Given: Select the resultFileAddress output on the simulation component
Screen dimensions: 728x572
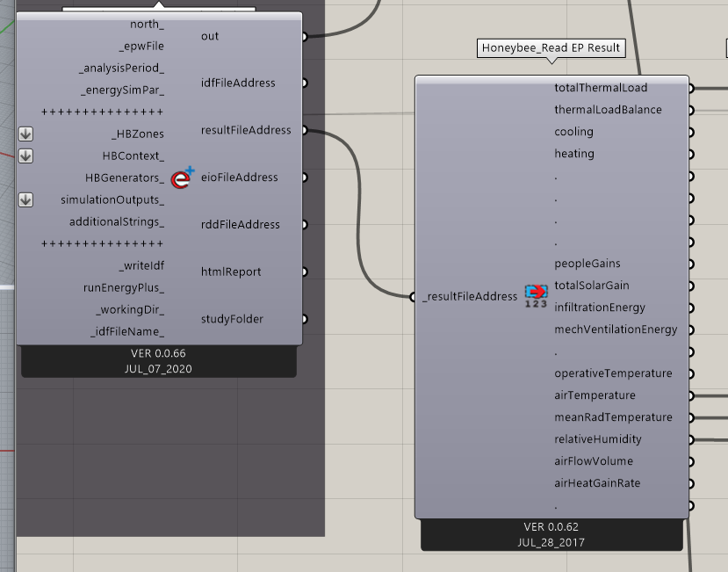Looking at the screenshot, I should pyautogui.click(x=246, y=130).
